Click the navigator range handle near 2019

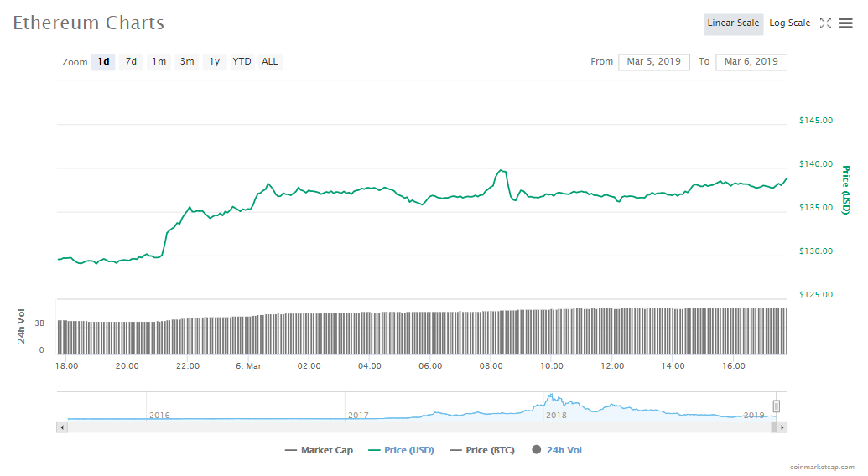tap(777, 406)
